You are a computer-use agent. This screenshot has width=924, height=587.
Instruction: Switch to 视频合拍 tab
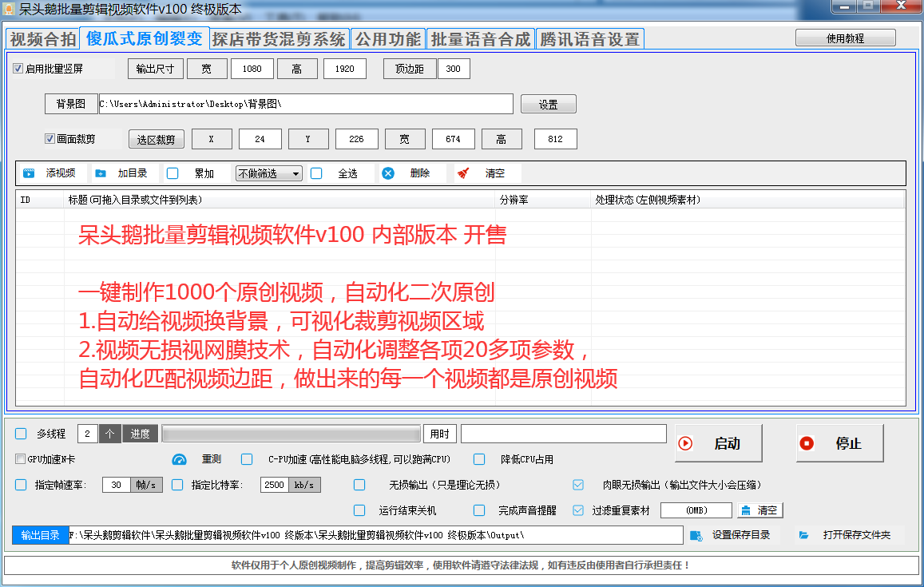click(x=42, y=39)
